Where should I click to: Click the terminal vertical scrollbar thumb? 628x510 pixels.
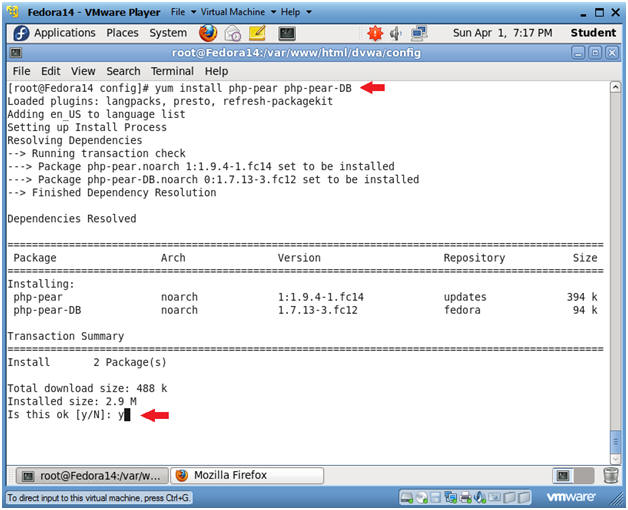tap(616, 441)
